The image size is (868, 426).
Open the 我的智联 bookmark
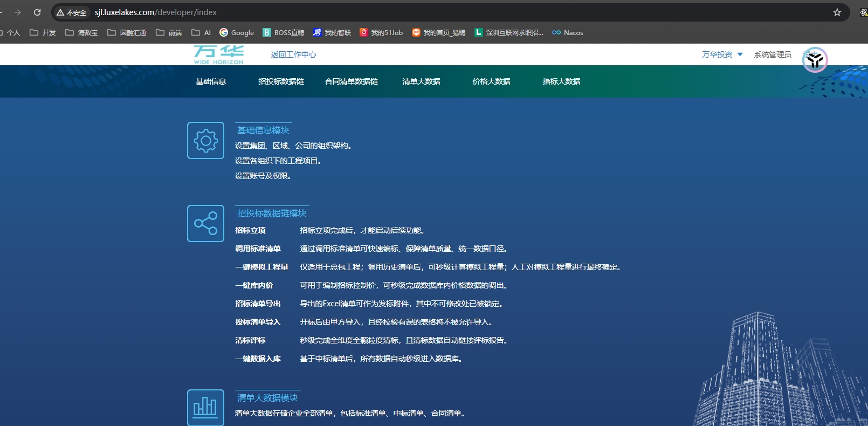[x=332, y=33]
